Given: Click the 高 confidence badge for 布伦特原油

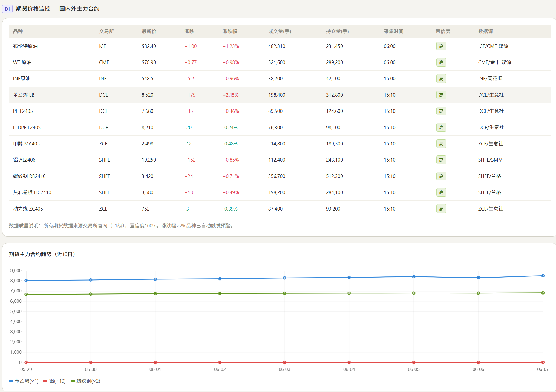Looking at the screenshot, I should coord(441,46).
